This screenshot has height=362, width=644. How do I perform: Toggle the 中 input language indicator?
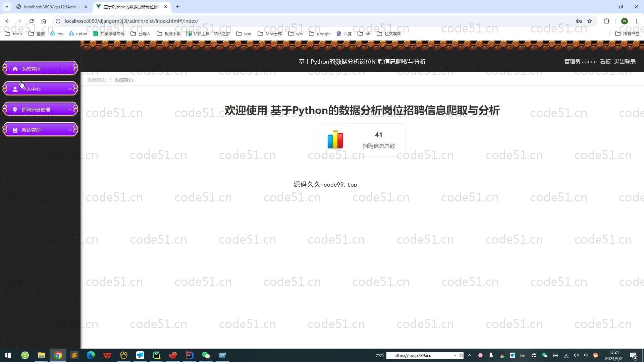tap(586, 356)
